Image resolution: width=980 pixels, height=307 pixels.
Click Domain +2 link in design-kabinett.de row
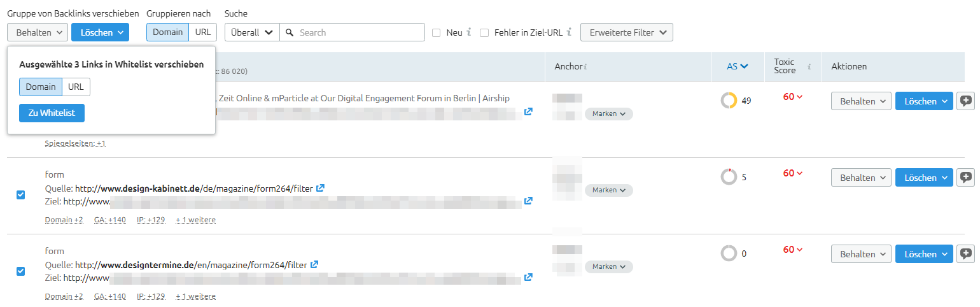pos(64,220)
